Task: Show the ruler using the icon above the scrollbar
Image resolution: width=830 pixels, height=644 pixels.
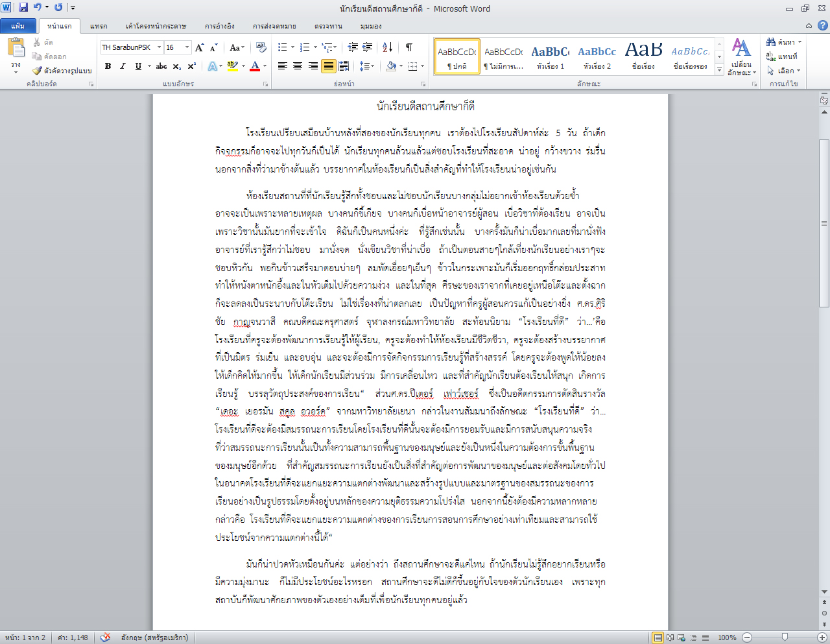Action: pos(824,101)
